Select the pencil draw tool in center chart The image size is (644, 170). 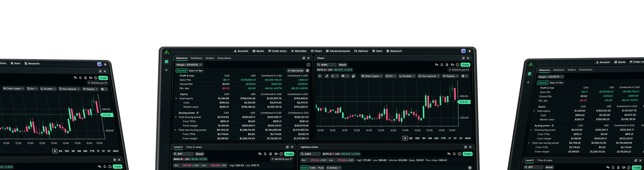click(327, 76)
